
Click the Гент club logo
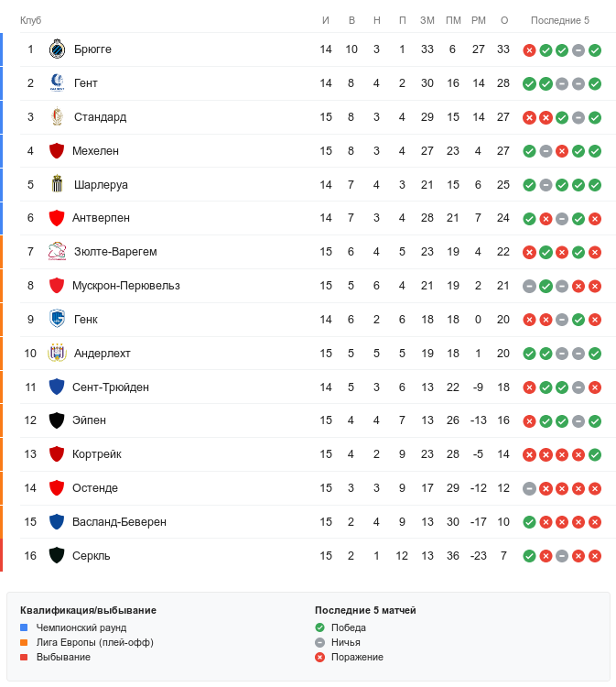click(x=57, y=83)
